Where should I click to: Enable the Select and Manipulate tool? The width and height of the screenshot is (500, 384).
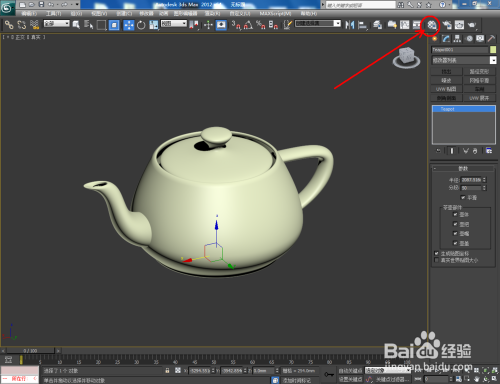point(208,25)
